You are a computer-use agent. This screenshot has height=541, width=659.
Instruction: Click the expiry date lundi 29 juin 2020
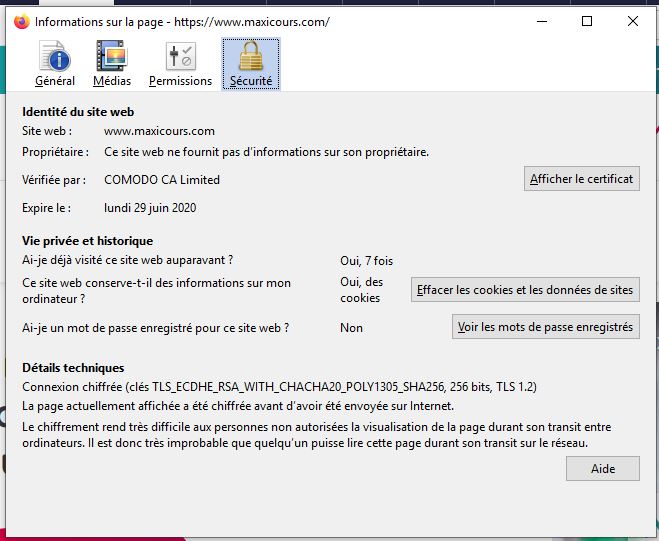coord(150,208)
